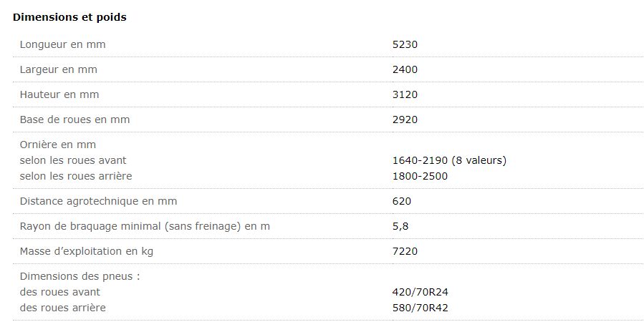Click the "Ornière en mm" label
This screenshot has height=322, width=644.
[x=57, y=145]
